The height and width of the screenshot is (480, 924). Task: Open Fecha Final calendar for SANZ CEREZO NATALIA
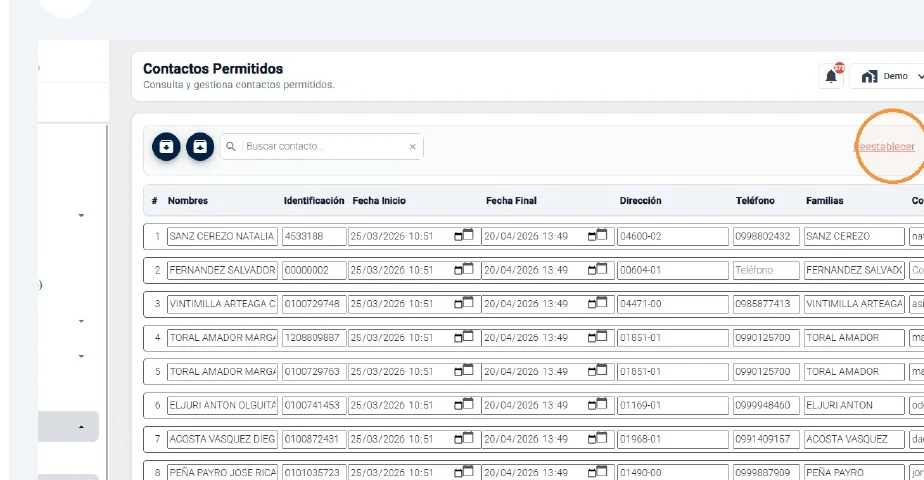(598, 236)
